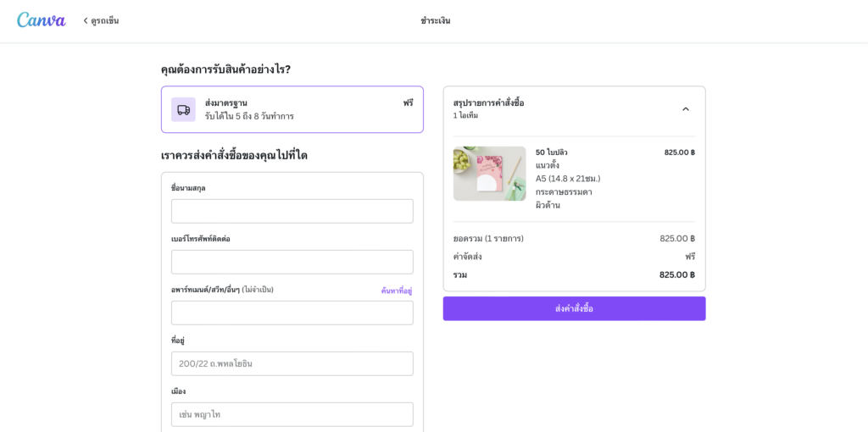
Task: Focus the ชื่อนามสกุล name field
Action: [x=292, y=211]
